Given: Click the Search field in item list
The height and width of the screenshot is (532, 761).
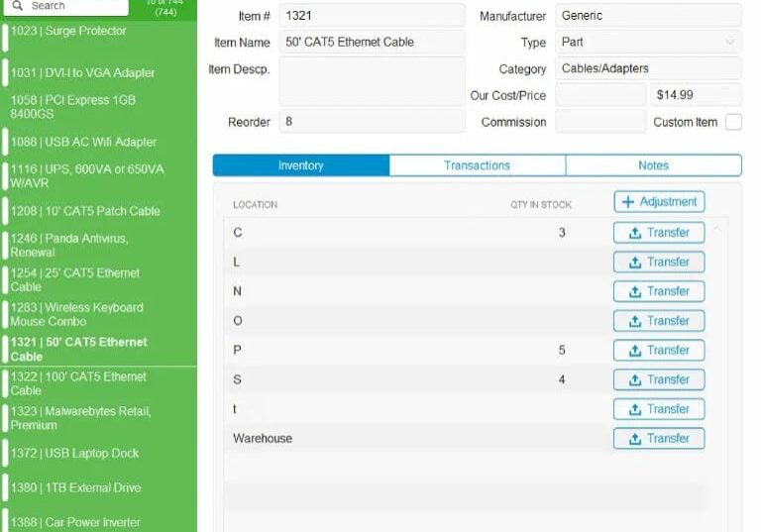Looking at the screenshot, I should (x=66, y=6).
